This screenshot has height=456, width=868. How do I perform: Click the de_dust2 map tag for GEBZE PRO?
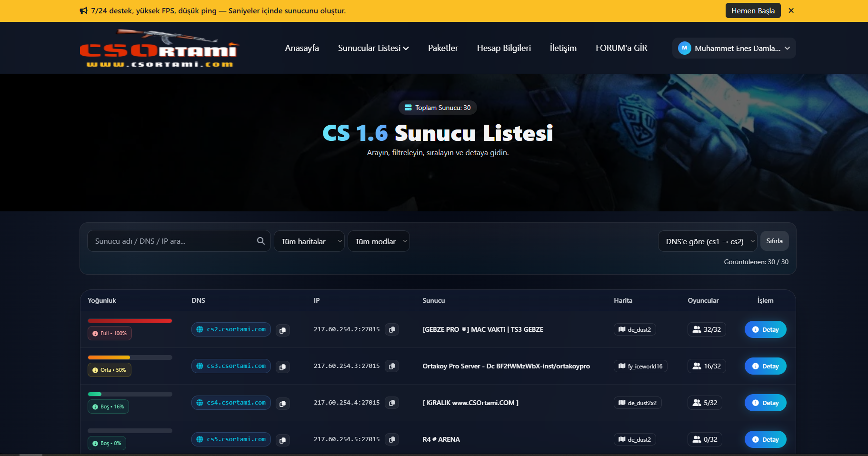635,329
